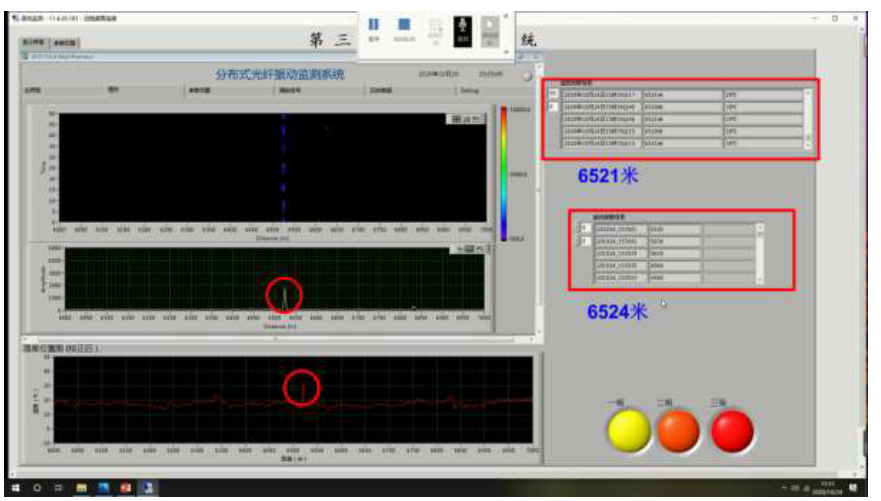Image resolution: width=881 pixels, height=501 pixels.
Task: Click the down arrow on the upper alarm list
Action: point(808,144)
